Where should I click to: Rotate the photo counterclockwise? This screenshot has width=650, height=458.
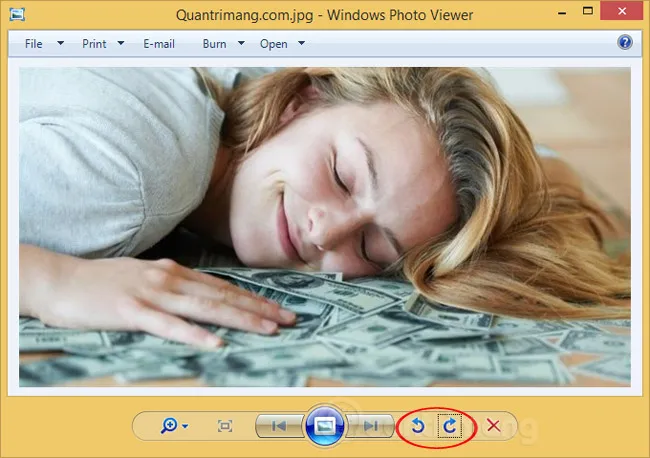419,426
